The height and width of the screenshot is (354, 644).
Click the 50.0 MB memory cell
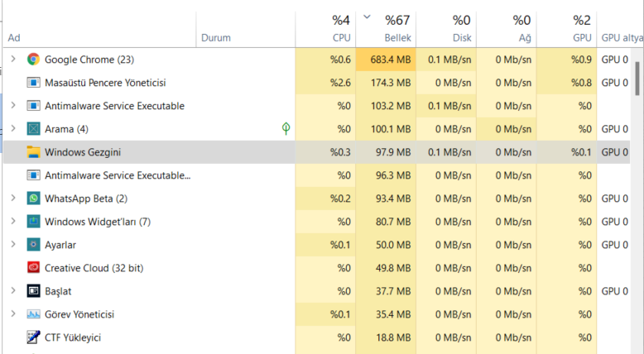coord(386,245)
